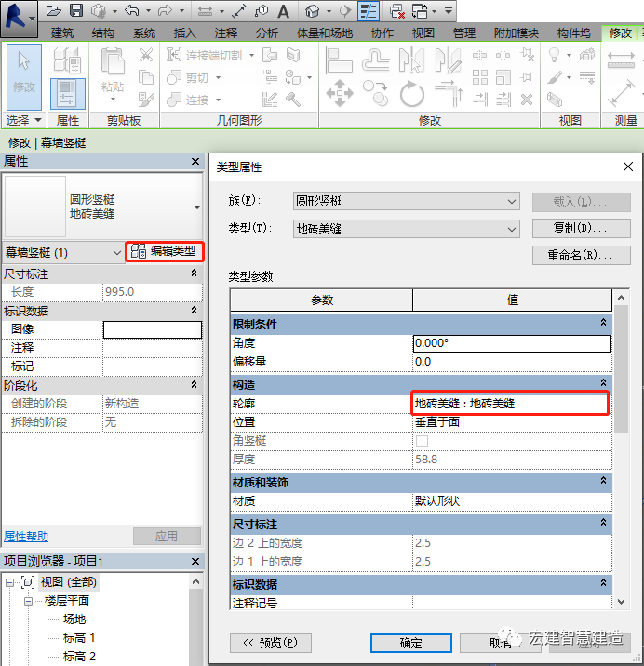Screen dimensions: 644x666
Task: Select 场地 in project browser
Action: (74, 619)
